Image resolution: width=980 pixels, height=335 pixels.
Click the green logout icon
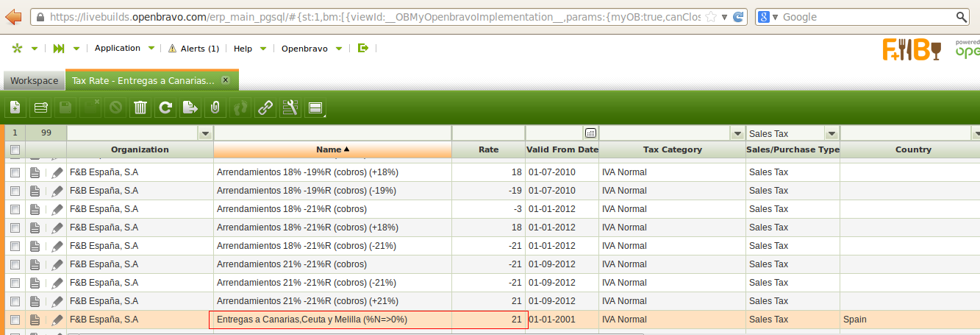(x=362, y=49)
